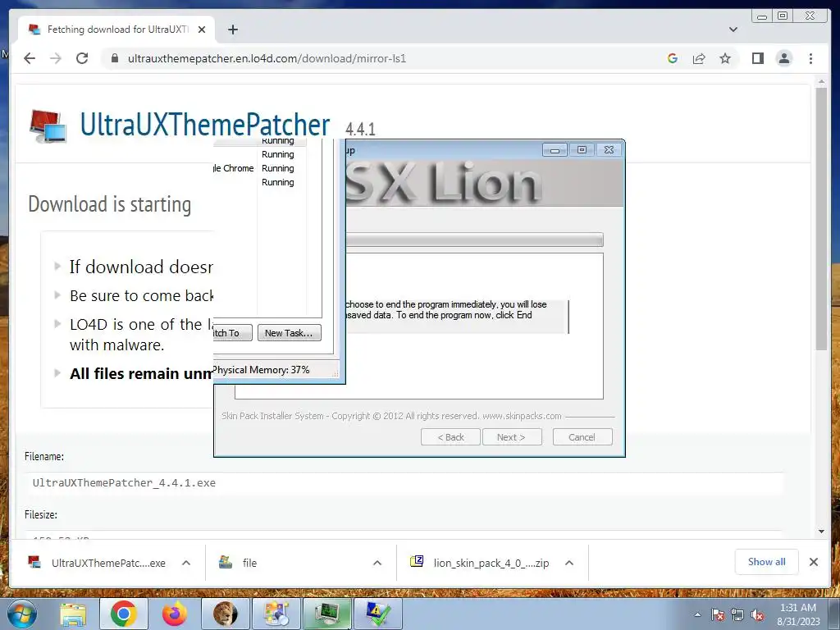Screen dimensions: 840x630
Task: Open the Windows Start menu
Action: tap(22, 614)
